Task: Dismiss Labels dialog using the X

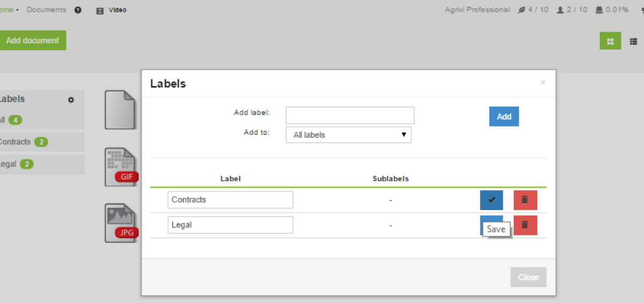Action: click(543, 83)
